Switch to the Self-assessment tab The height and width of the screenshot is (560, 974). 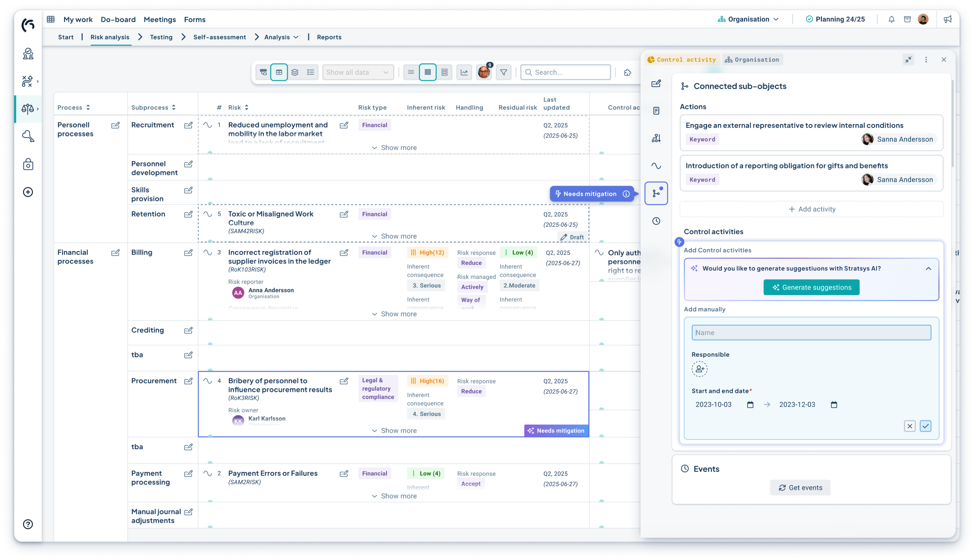[220, 37]
